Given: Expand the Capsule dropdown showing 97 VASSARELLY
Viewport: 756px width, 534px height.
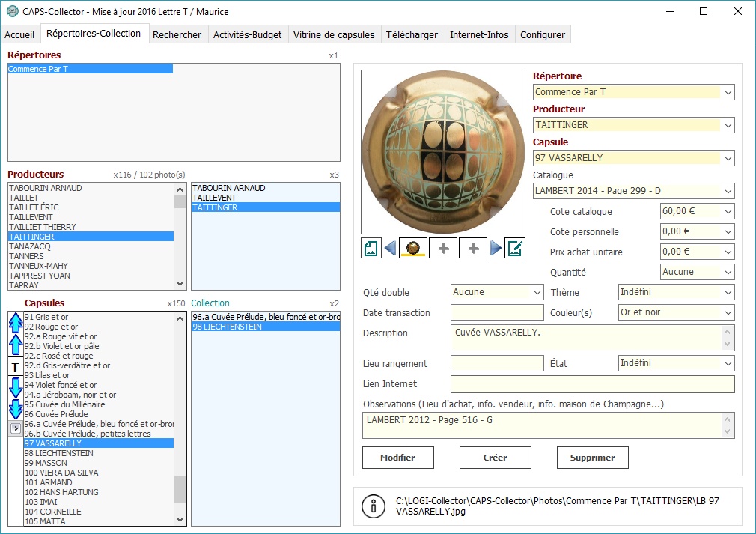Looking at the screenshot, I should (x=728, y=158).
